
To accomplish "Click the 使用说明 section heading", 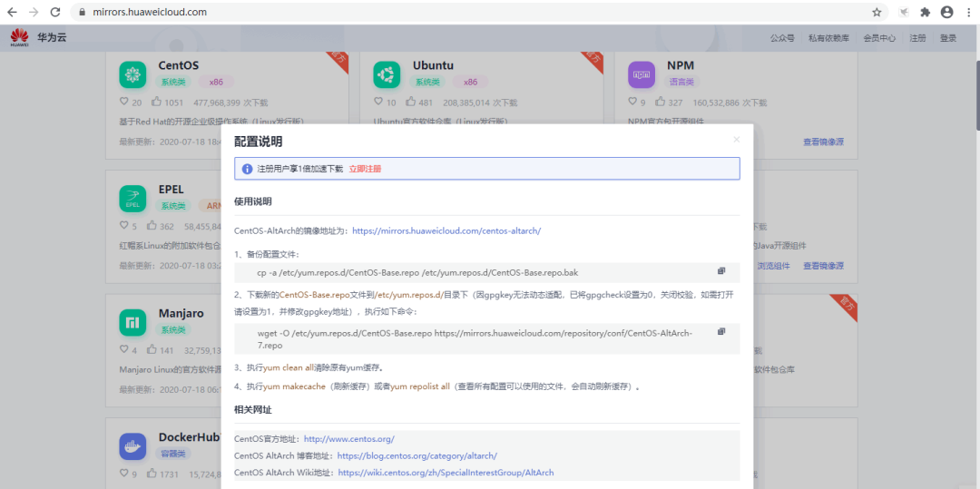I will pos(252,201).
